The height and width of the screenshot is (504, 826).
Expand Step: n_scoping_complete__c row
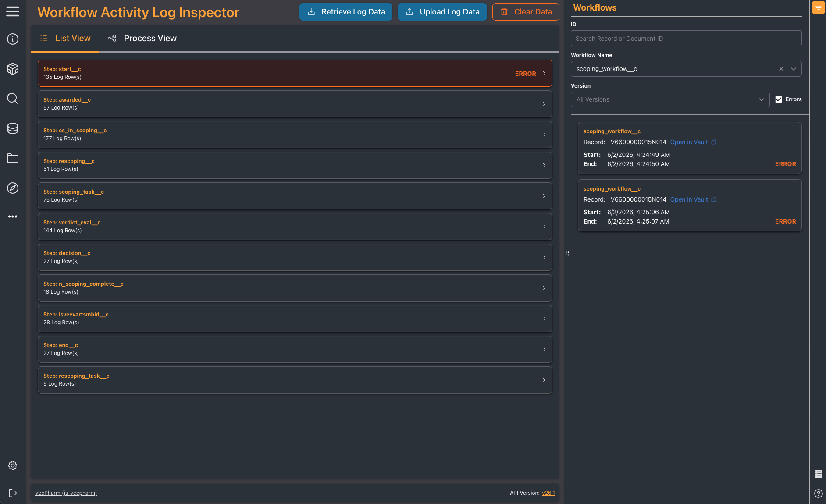[x=295, y=288]
